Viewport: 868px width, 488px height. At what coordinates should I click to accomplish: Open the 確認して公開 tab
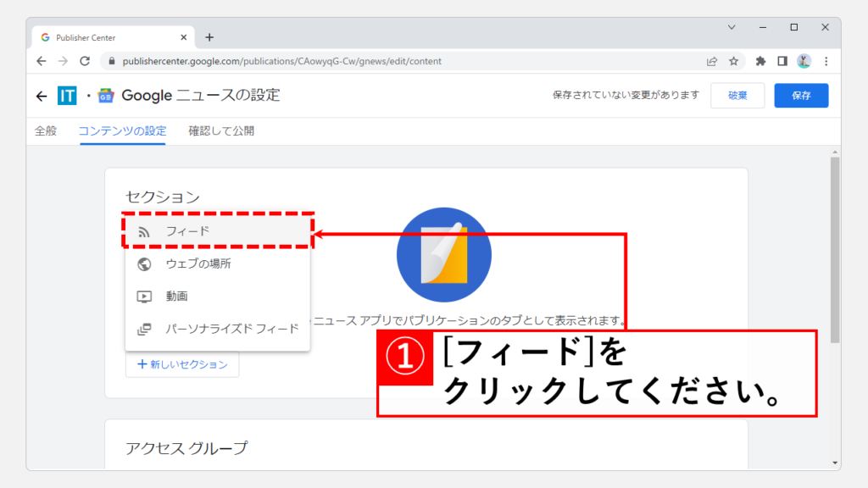(x=221, y=131)
